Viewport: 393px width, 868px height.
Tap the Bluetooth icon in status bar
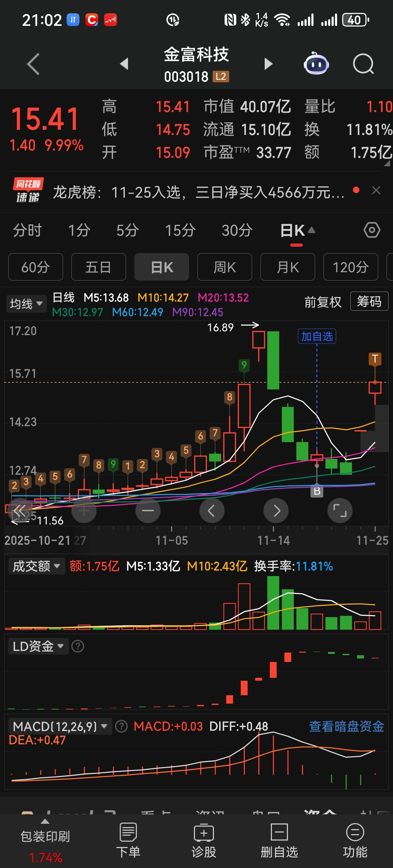point(246,20)
